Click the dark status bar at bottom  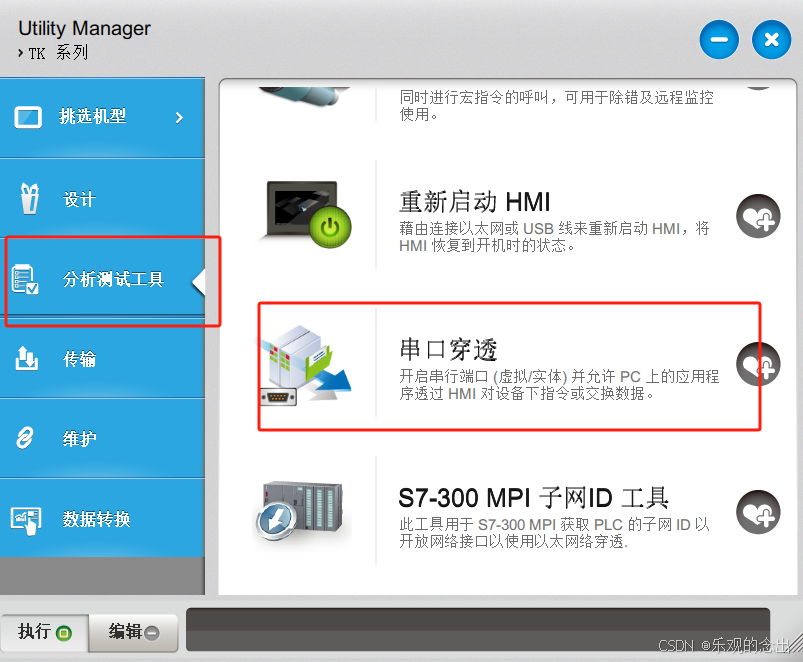pos(478,630)
